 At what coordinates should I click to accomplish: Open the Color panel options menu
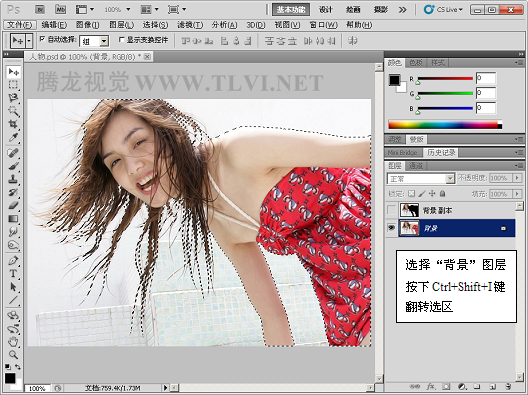tap(518, 63)
